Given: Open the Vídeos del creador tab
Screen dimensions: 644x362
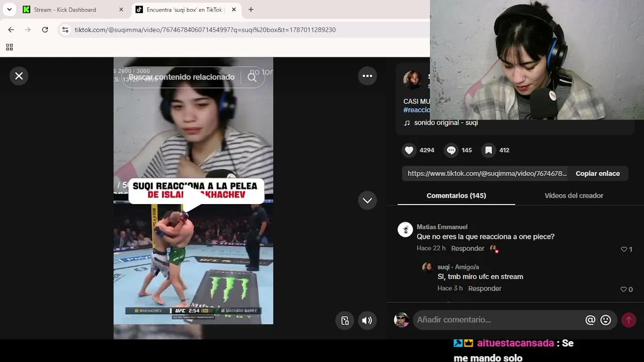Looking at the screenshot, I should tap(574, 196).
